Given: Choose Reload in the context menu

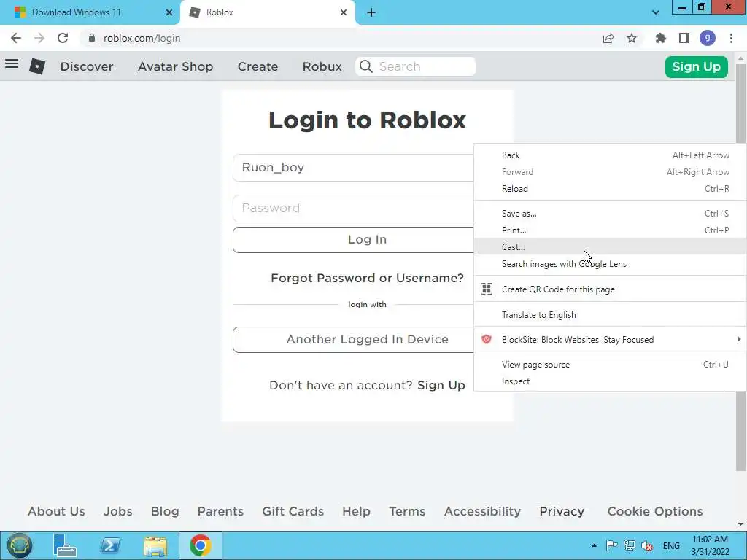Looking at the screenshot, I should click(x=611, y=189).
